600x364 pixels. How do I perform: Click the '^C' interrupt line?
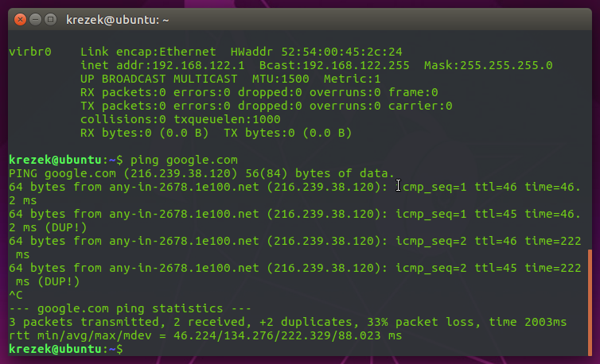pos(16,294)
